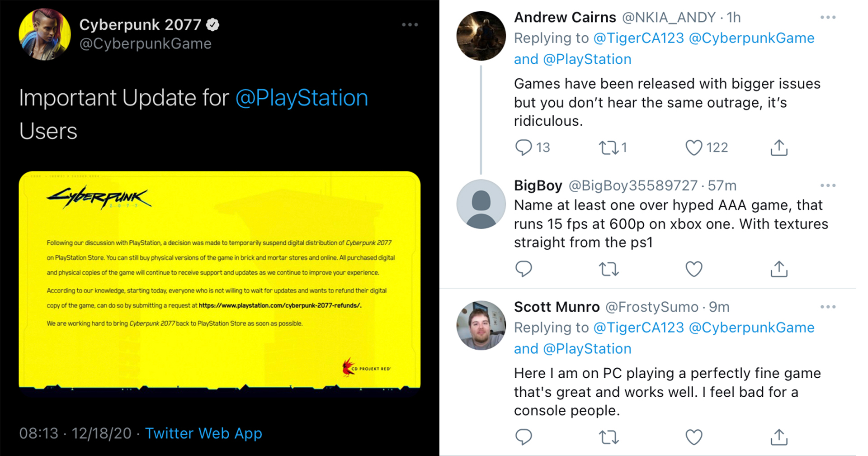The height and width of the screenshot is (456, 868).
Task: Retweet BigBoy's tweet
Action: [x=608, y=269]
